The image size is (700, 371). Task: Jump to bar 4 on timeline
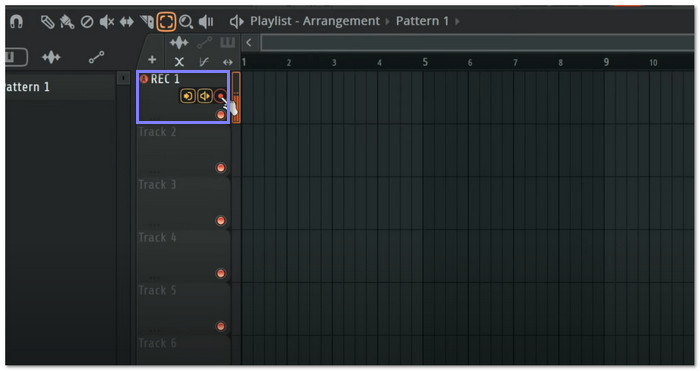[379, 63]
